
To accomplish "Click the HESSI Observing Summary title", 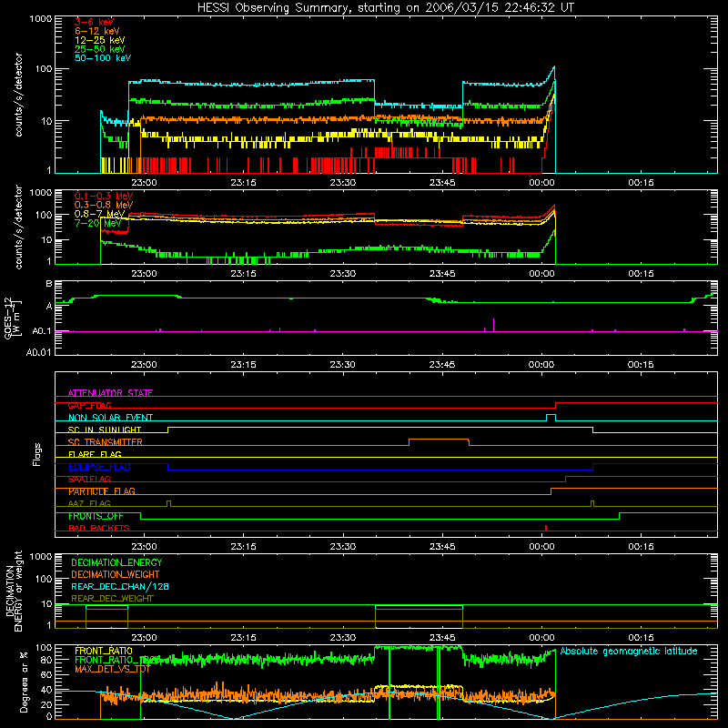I will 385,8.
